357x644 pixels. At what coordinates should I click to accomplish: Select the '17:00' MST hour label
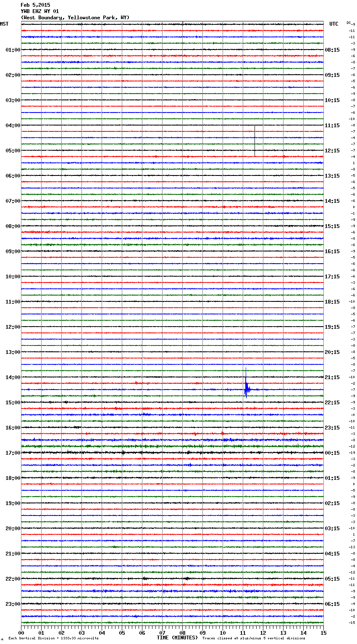13,453
